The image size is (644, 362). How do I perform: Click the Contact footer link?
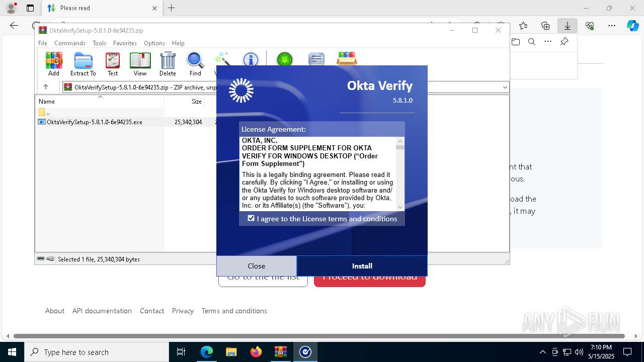click(x=152, y=311)
